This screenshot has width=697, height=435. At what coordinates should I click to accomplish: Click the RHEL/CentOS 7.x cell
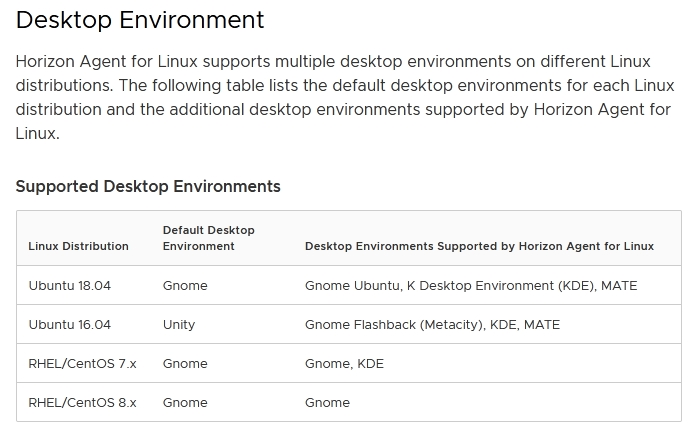(x=82, y=363)
